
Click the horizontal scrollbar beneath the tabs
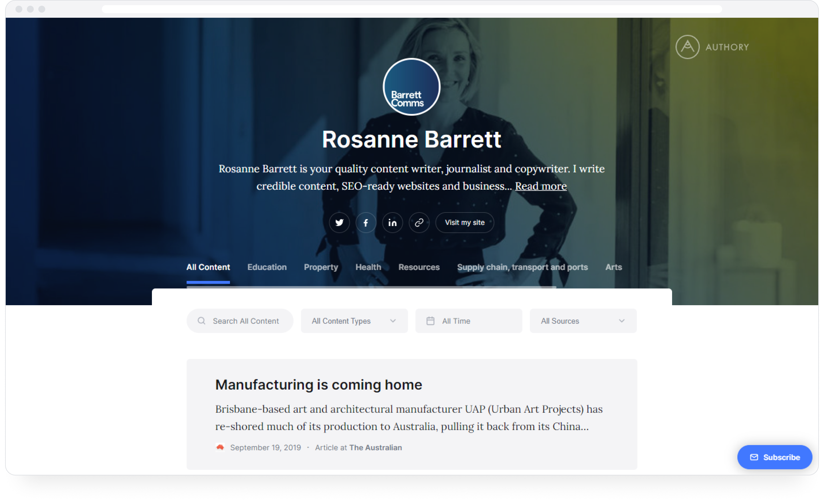[x=371, y=287]
